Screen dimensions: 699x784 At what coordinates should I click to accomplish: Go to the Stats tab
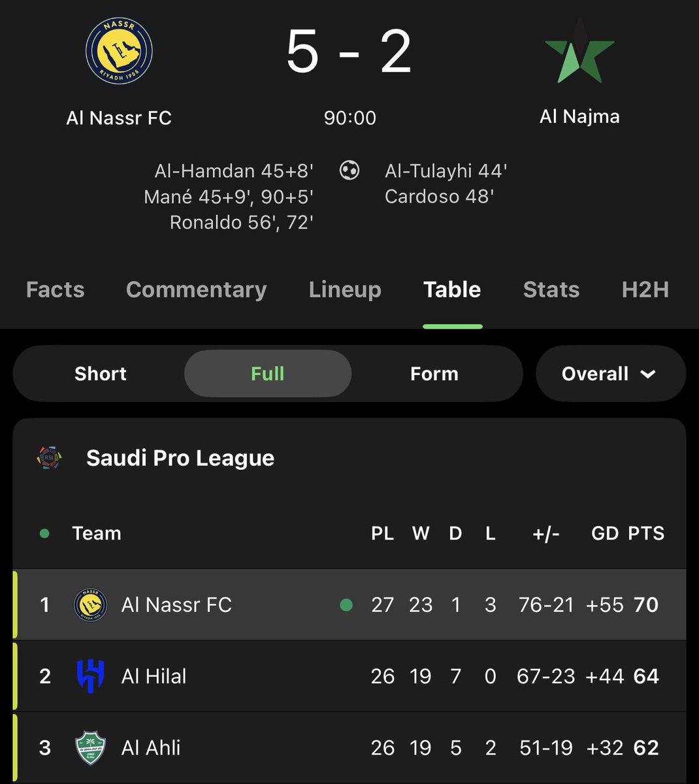click(551, 289)
